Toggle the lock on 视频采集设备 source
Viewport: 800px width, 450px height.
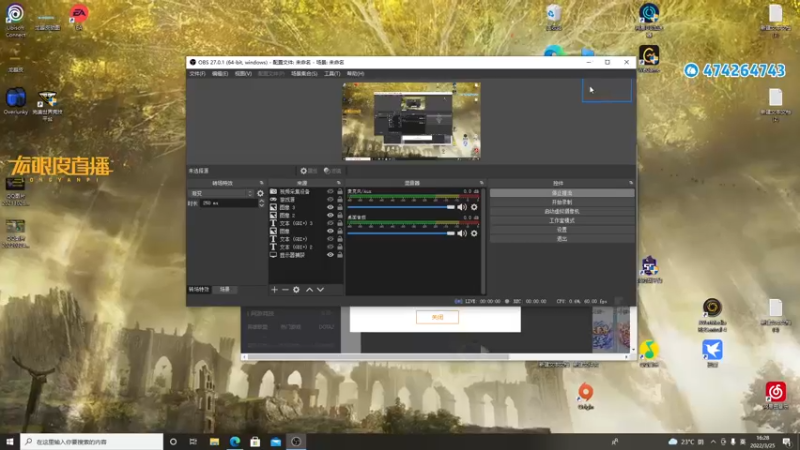click(340, 191)
